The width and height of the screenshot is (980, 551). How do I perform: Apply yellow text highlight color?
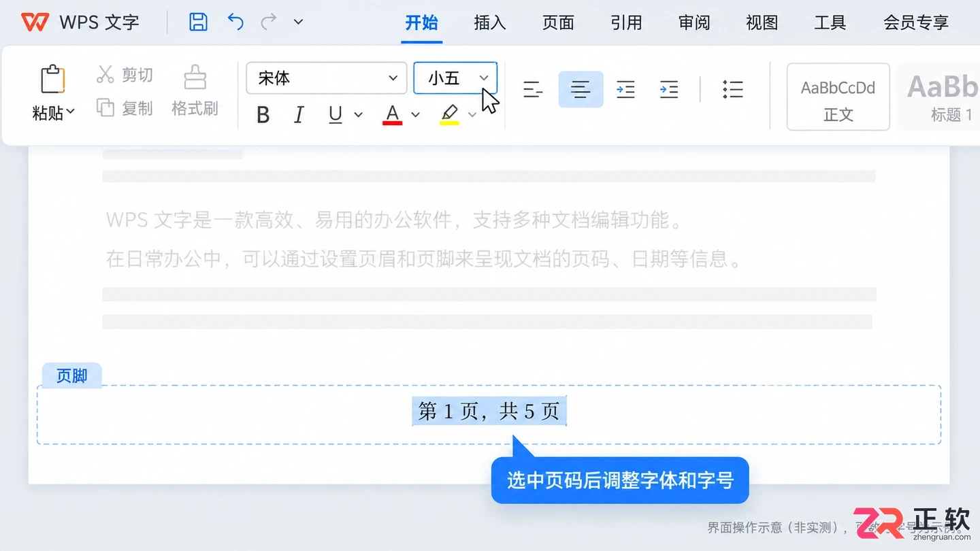point(449,115)
